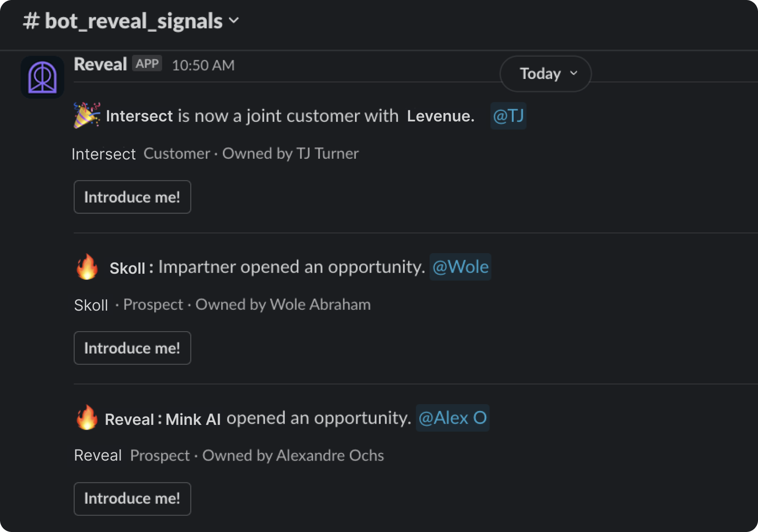Click the Skoll account name in the details line
Image resolution: width=758 pixels, height=532 pixels.
pyautogui.click(x=91, y=305)
